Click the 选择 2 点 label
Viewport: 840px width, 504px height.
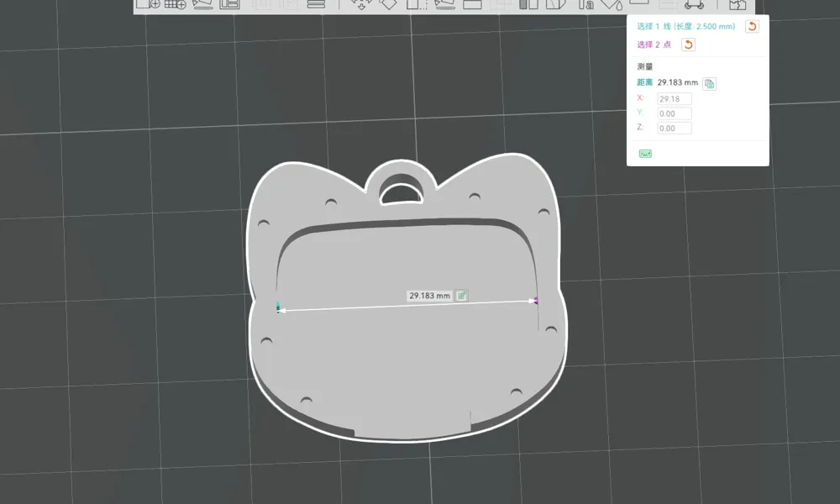point(654,45)
